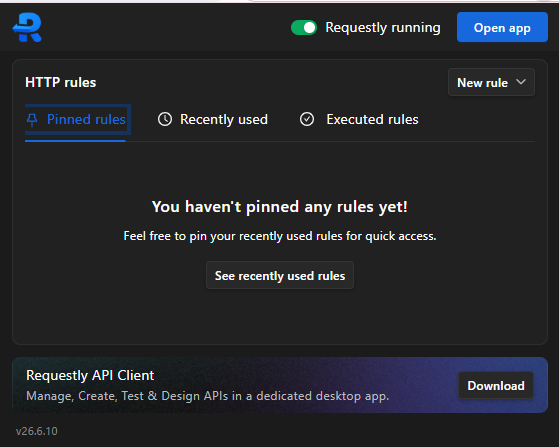
Task: Click the "Feel free to pin" hint text
Action: click(x=280, y=236)
